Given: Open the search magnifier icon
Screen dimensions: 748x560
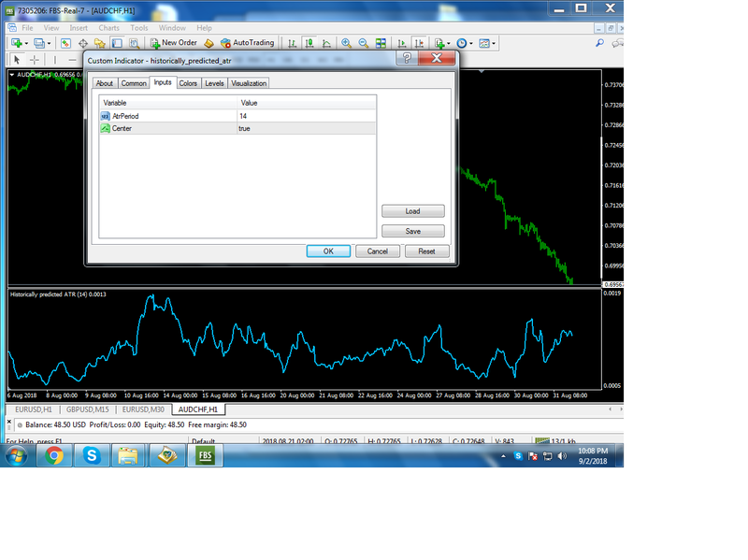Looking at the screenshot, I should point(599,43).
